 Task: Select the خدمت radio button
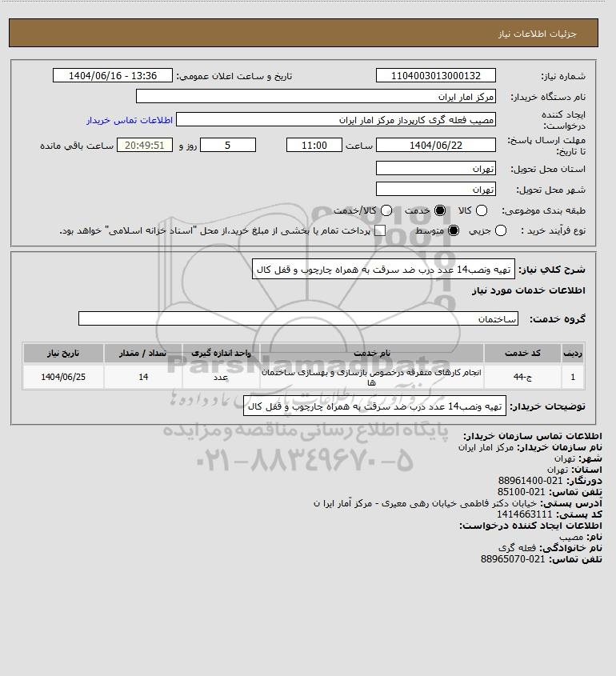440,210
